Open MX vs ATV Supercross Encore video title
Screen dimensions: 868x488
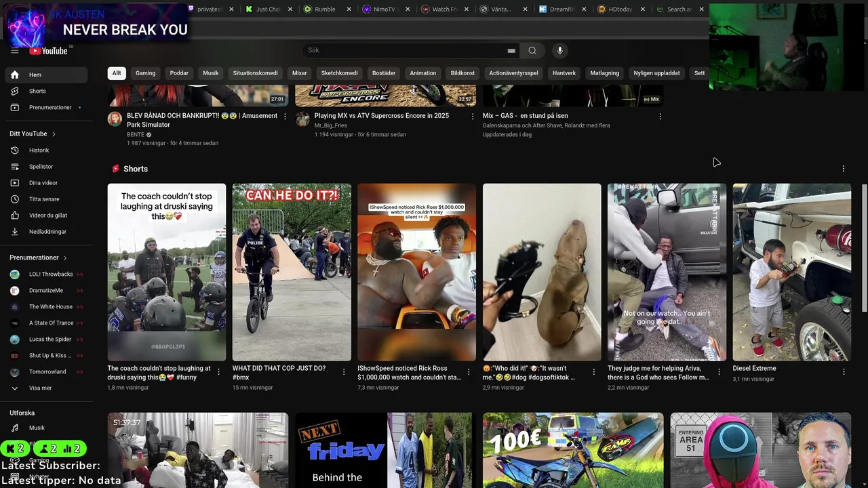click(x=382, y=116)
